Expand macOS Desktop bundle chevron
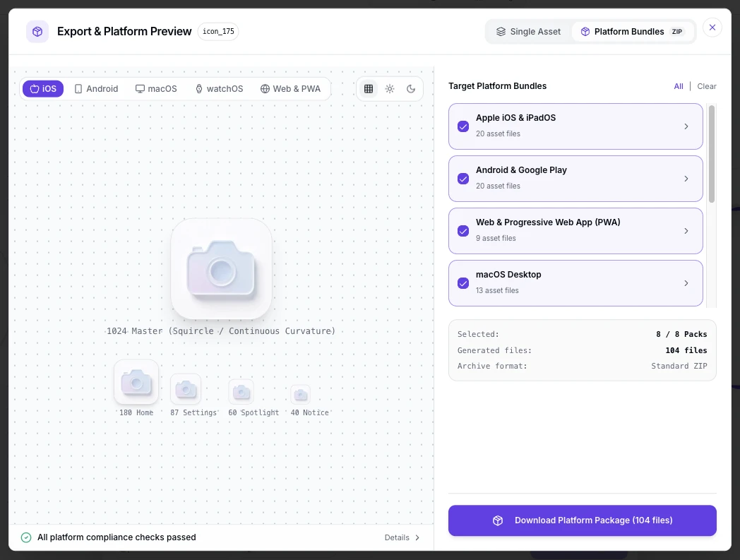This screenshot has height=560, width=740. pos(686,283)
